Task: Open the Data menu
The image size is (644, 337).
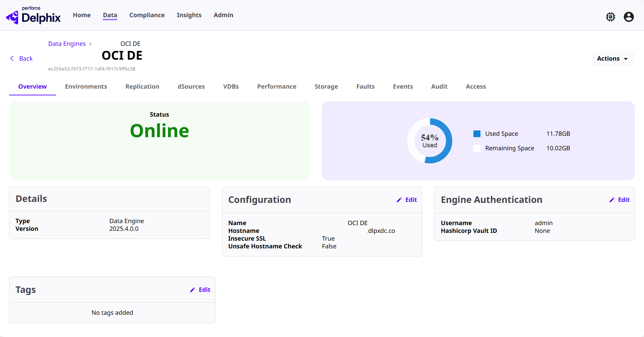Action: pyautogui.click(x=110, y=15)
